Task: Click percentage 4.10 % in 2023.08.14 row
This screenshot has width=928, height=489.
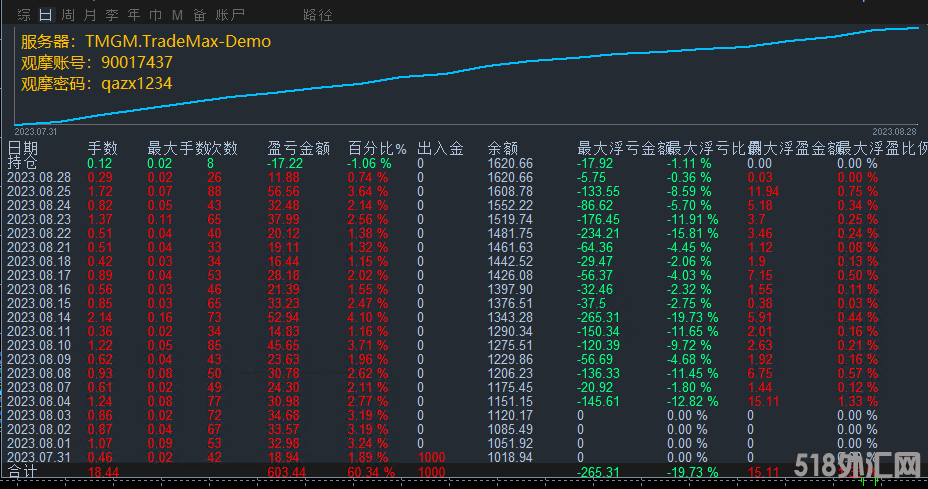Action: point(368,318)
